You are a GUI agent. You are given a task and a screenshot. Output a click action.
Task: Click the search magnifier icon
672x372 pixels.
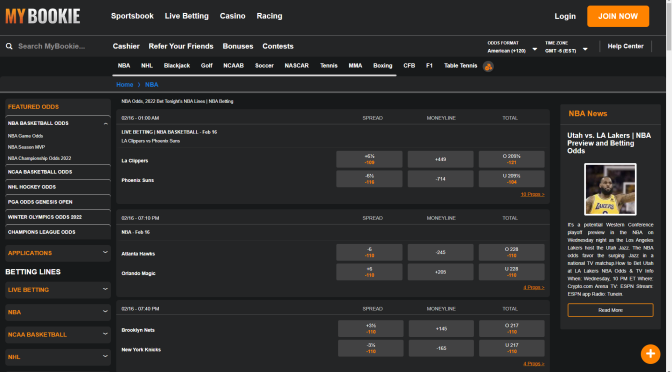pyautogui.click(x=9, y=46)
